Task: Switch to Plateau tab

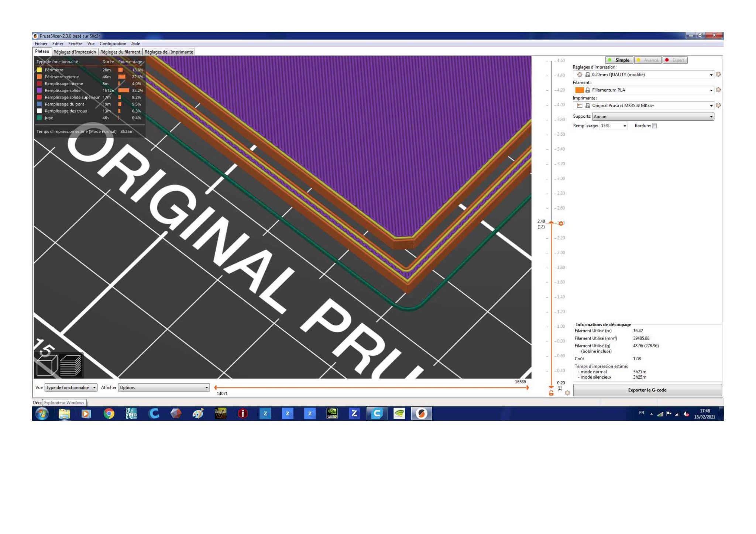Action: [x=42, y=52]
